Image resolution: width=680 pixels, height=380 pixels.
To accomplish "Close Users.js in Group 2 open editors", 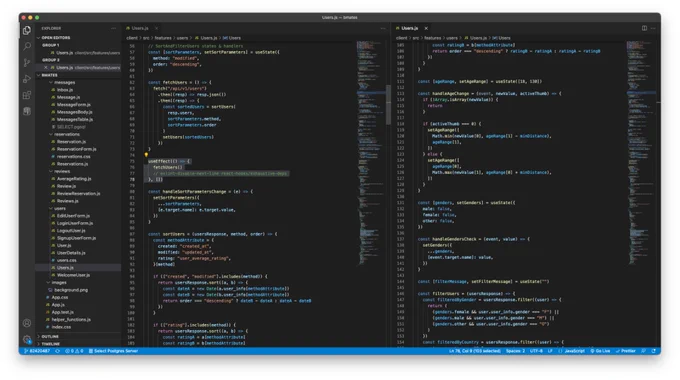I will coord(46,68).
